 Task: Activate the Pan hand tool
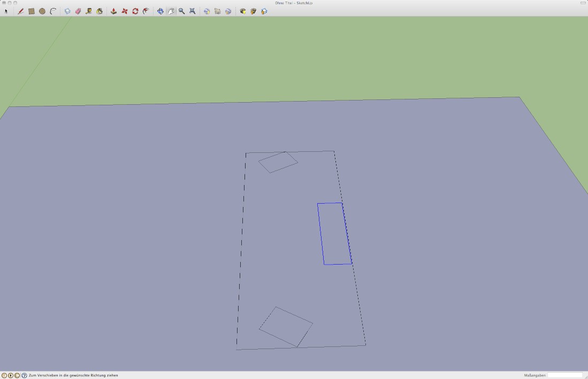pos(171,11)
